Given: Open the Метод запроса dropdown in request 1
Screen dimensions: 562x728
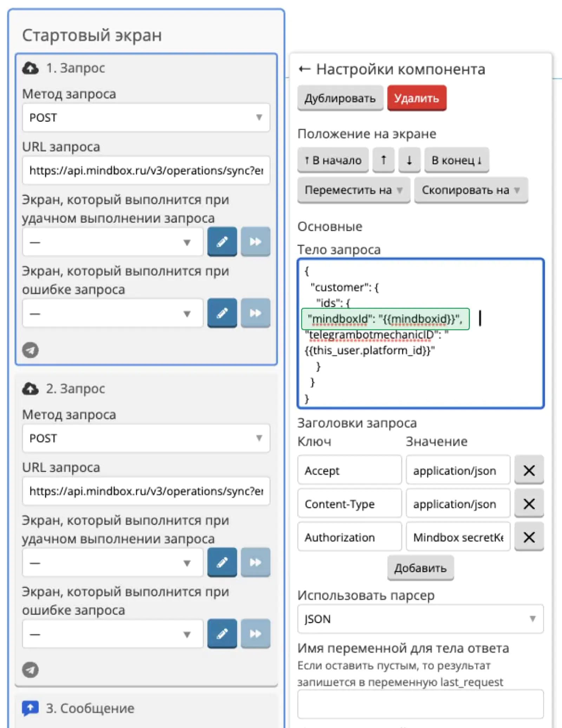Looking at the screenshot, I should pyautogui.click(x=146, y=117).
